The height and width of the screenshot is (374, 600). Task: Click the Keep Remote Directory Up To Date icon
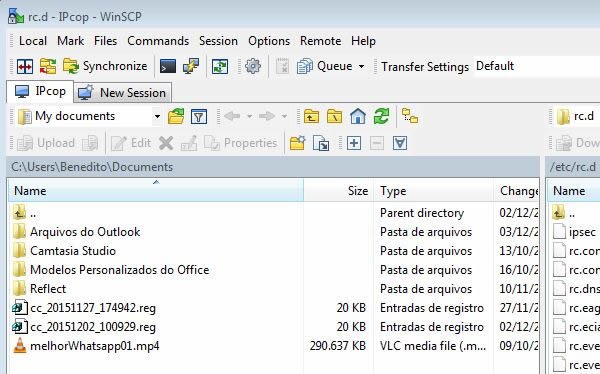coord(220,67)
